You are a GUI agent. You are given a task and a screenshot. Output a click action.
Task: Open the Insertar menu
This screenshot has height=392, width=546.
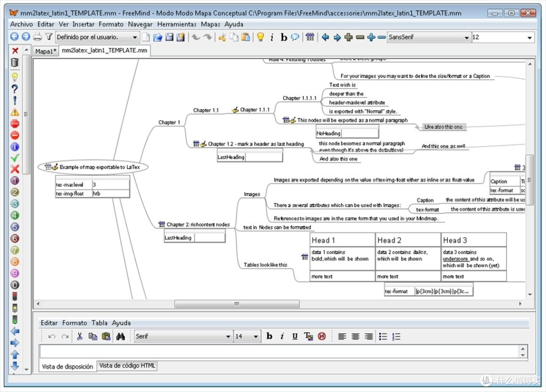[x=83, y=24]
